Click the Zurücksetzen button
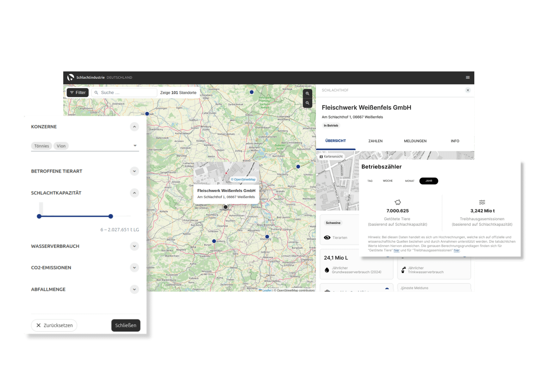Image resolution: width=553 pixels, height=392 pixels. click(54, 325)
